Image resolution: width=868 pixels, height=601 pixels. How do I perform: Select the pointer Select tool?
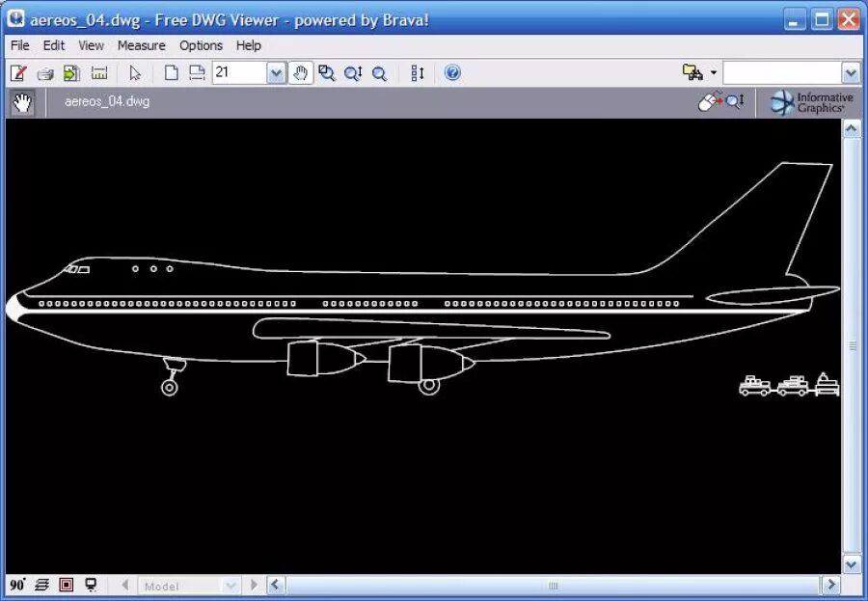(135, 72)
